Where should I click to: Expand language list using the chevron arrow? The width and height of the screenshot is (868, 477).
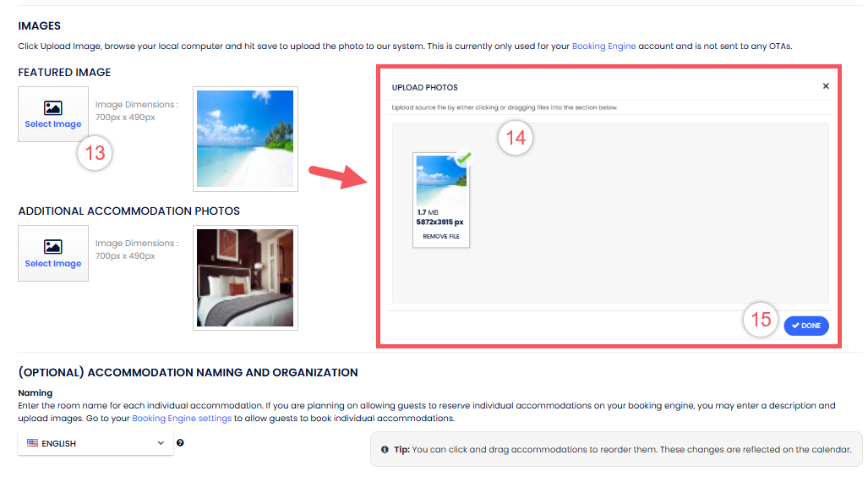[161, 443]
